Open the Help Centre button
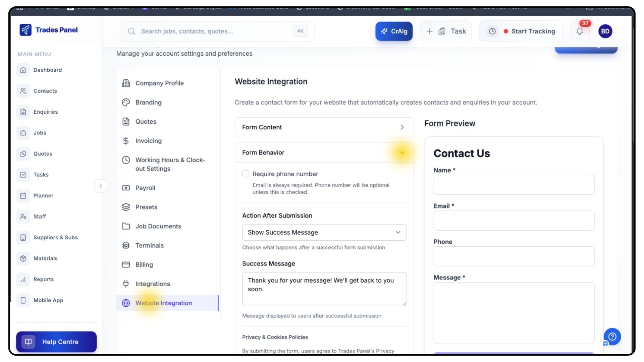The image size is (644, 362). coord(56,342)
